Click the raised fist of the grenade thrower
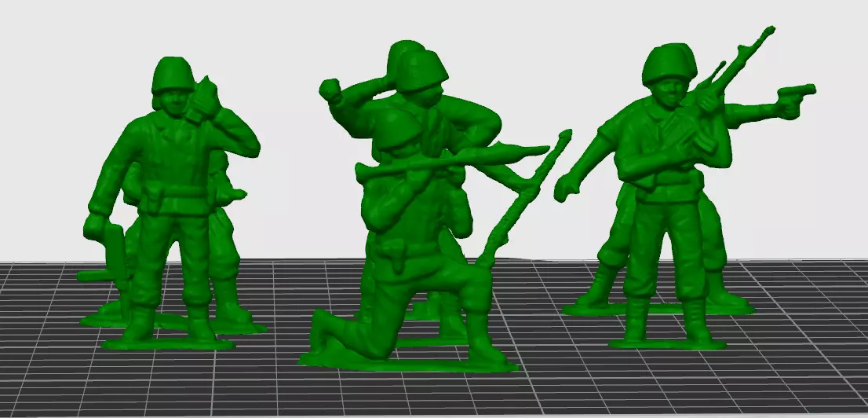The height and width of the screenshot is (418, 868). 331,90
